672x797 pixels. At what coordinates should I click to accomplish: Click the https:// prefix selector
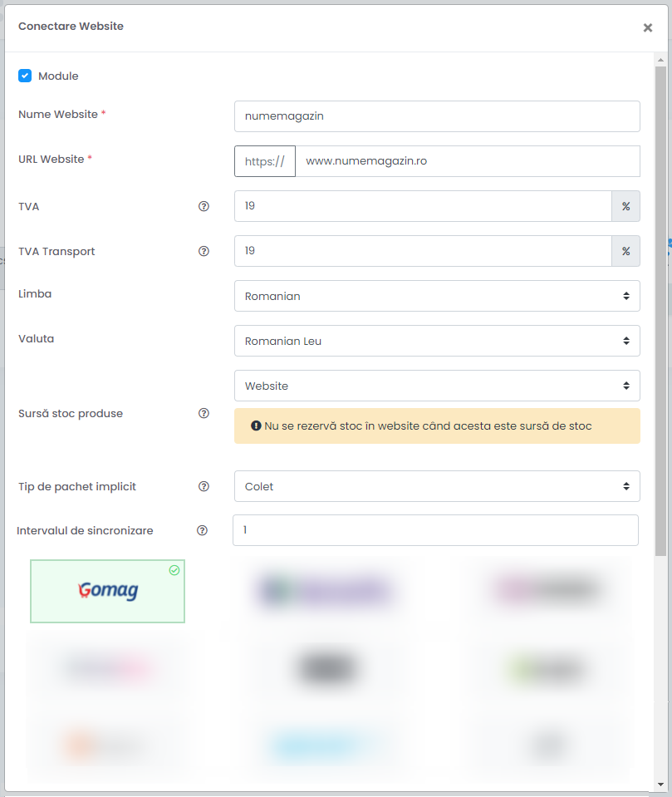point(264,161)
